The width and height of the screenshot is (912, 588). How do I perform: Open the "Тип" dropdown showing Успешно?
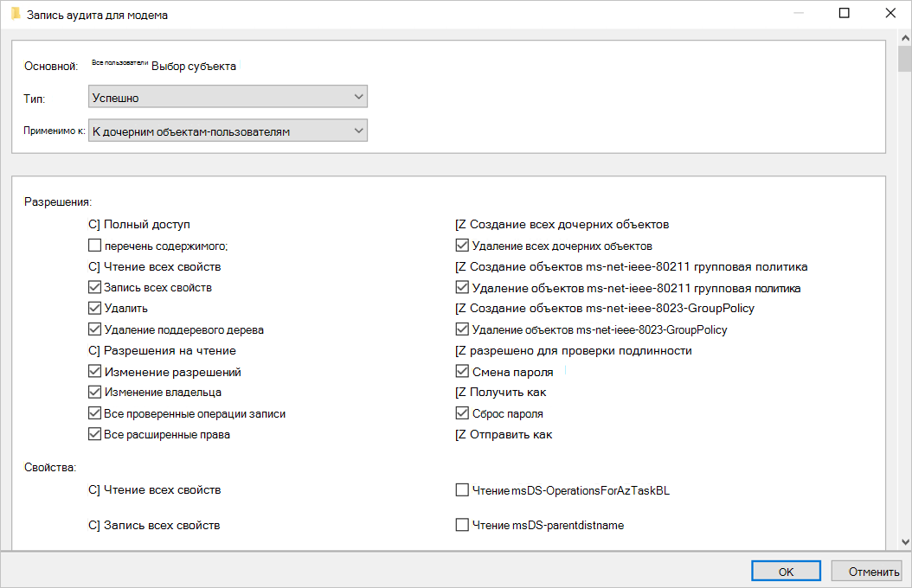pos(228,97)
